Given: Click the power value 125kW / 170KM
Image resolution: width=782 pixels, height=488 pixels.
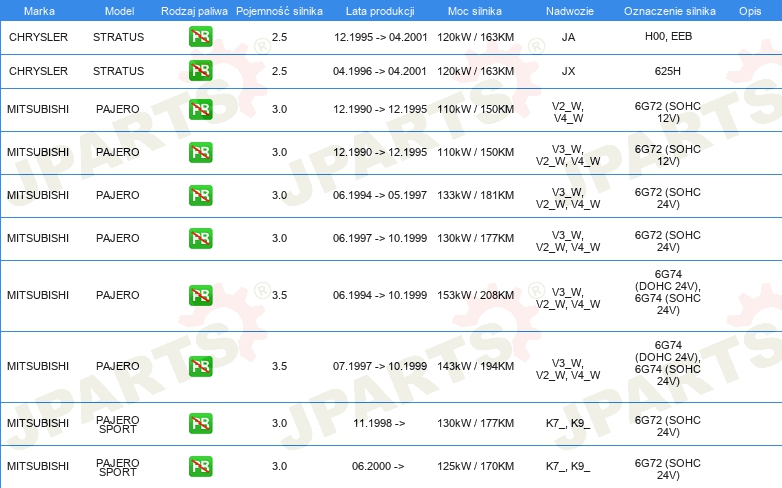Looking at the screenshot, I should click(475, 466).
